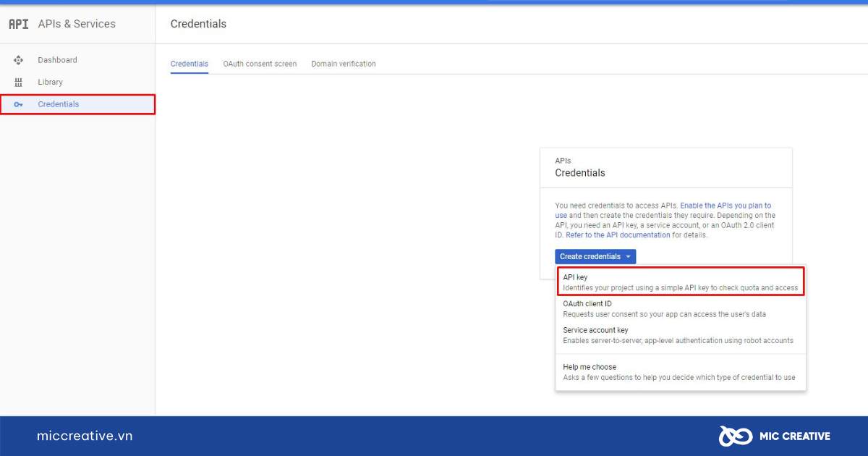Click the Credentials key icon
The width and height of the screenshot is (868, 456).
19,104
